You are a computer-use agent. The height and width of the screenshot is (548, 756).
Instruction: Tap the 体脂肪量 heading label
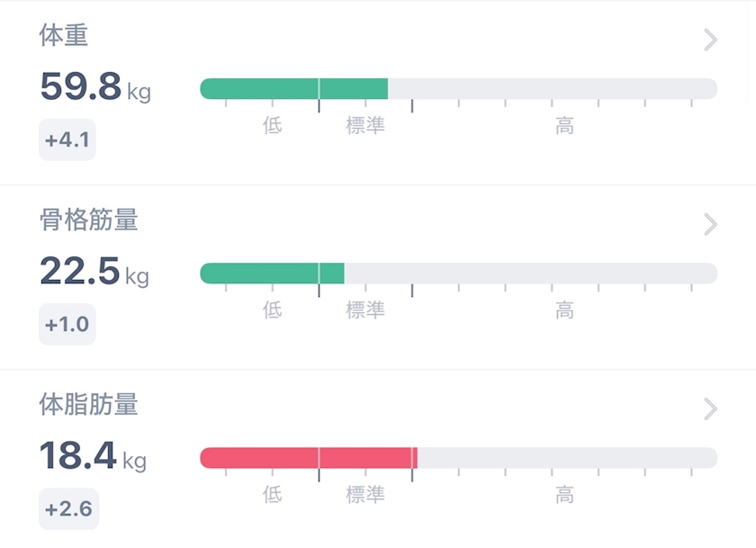pos(88,405)
